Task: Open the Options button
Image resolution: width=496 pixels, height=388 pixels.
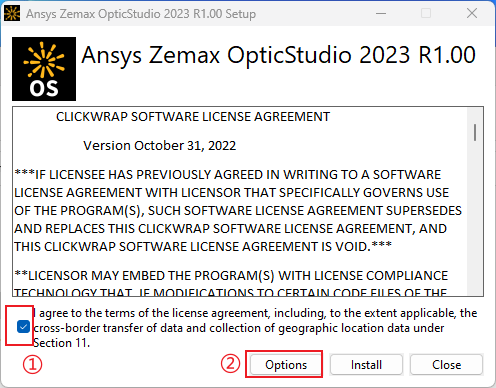Action: (286, 365)
